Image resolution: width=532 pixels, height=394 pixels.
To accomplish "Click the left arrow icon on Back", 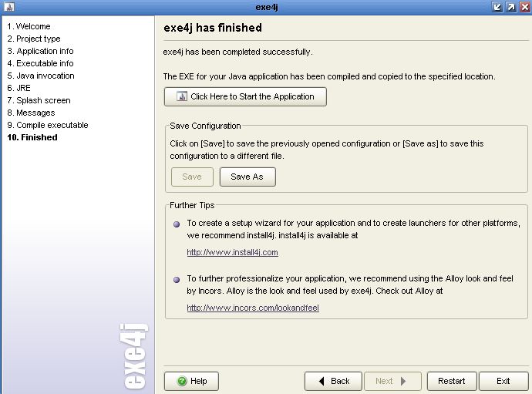I will click(x=322, y=381).
